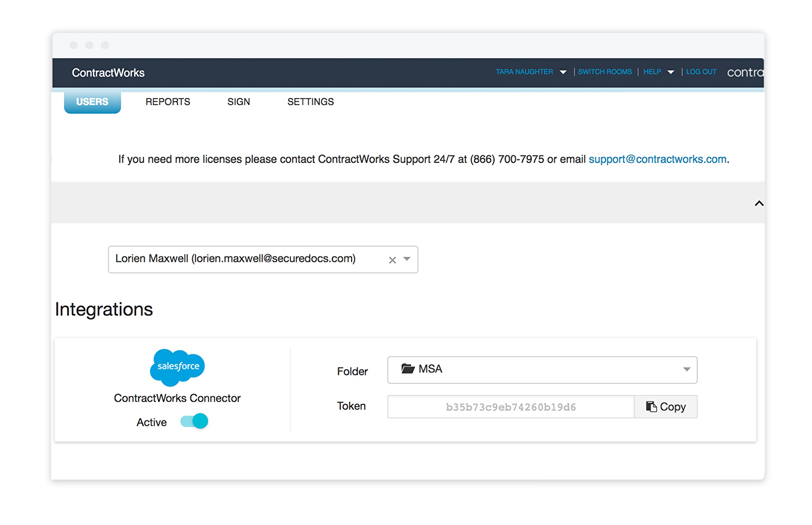Expand the Tara Naughter account menu

click(x=563, y=72)
